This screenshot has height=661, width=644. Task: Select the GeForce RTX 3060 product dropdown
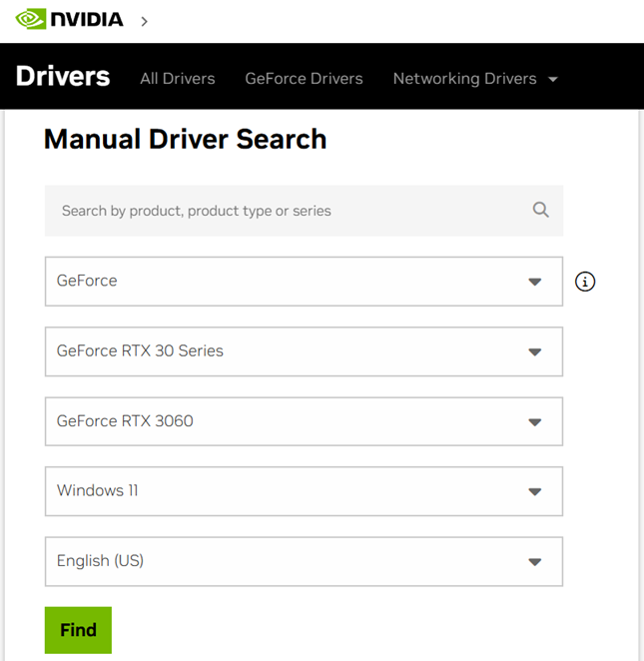(290, 421)
